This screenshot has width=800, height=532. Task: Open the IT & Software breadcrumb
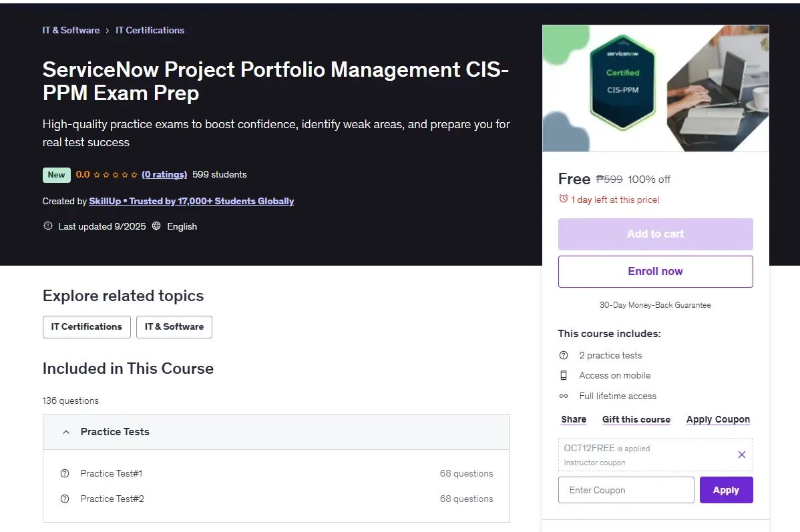click(71, 30)
